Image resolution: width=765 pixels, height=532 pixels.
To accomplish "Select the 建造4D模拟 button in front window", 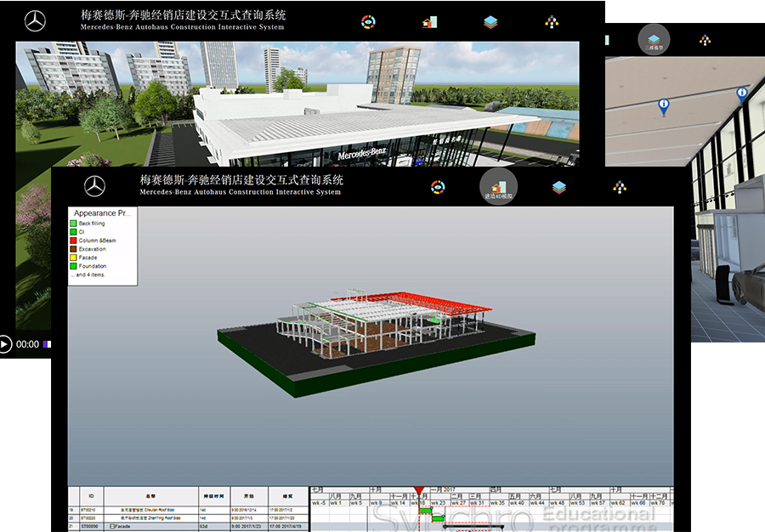I will click(498, 187).
